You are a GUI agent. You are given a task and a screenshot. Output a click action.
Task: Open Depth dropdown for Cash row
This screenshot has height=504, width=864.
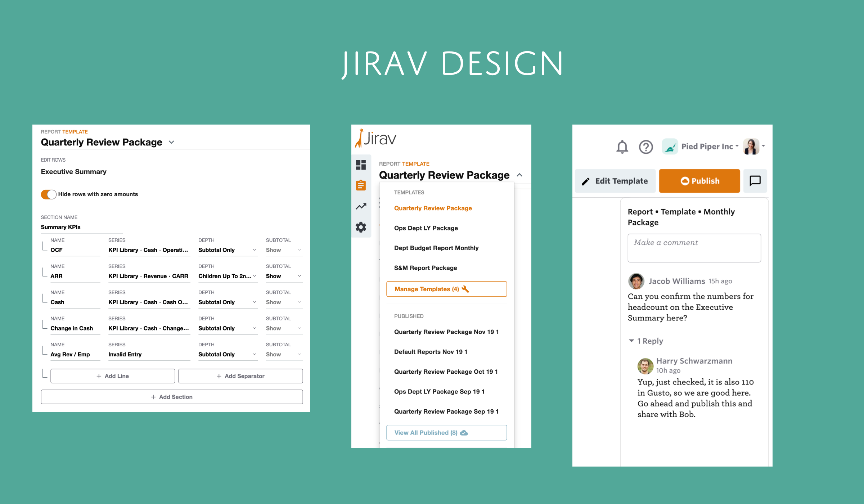pos(228,302)
